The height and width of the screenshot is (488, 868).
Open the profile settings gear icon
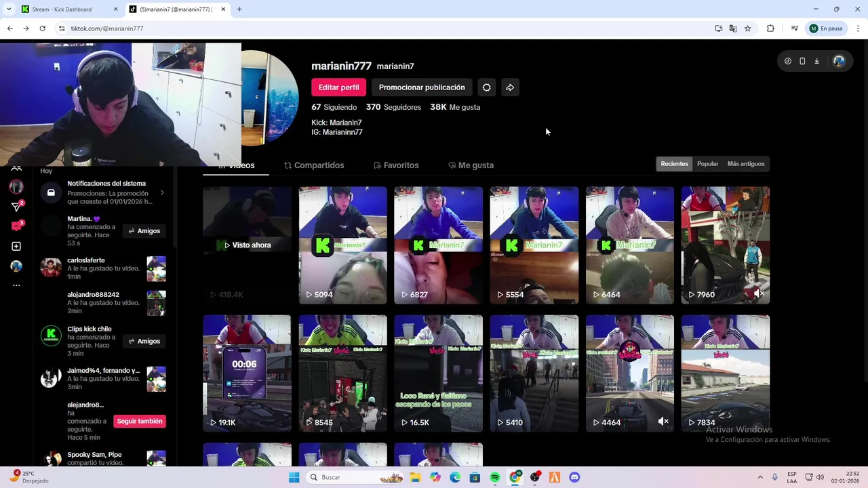pyautogui.click(x=486, y=87)
